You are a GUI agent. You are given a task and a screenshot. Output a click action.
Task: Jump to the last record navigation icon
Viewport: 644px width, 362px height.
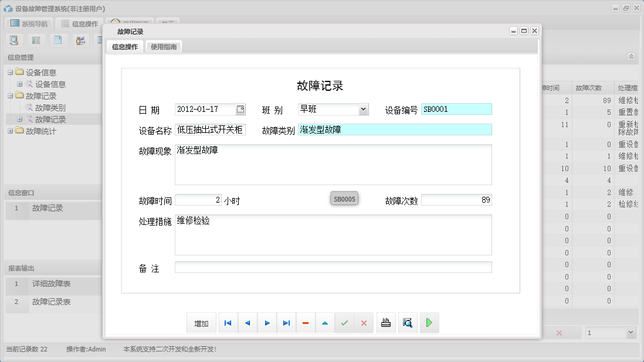point(286,322)
